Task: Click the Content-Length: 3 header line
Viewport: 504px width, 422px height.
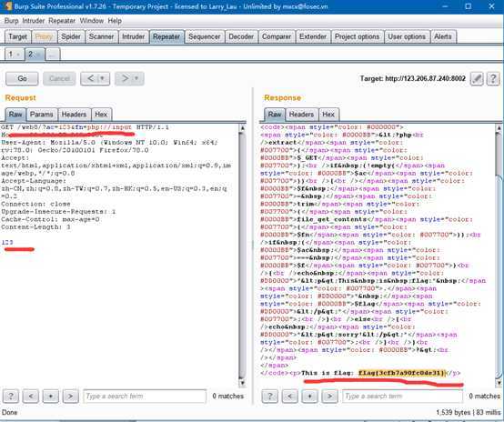Action: pyautogui.click(x=36, y=226)
